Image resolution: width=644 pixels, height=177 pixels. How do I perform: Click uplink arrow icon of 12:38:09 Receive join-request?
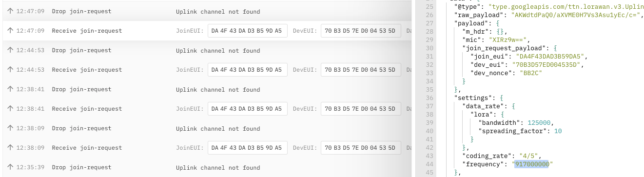pyautogui.click(x=10, y=148)
